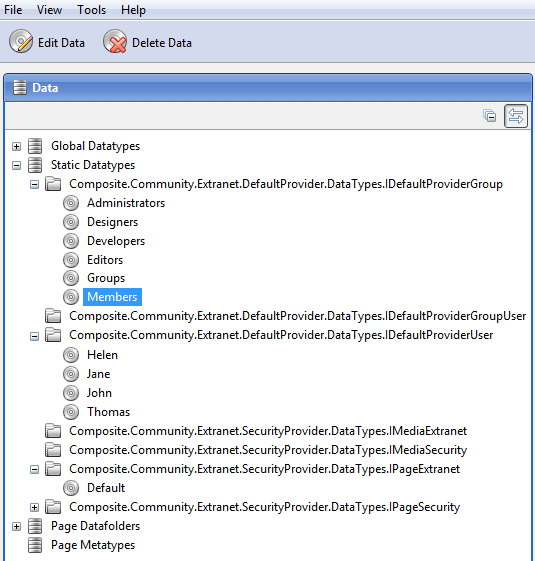Toggle the sync/refresh tree arrows button
This screenshot has height=561, width=535.
pyautogui.click(x=516, y=116)
